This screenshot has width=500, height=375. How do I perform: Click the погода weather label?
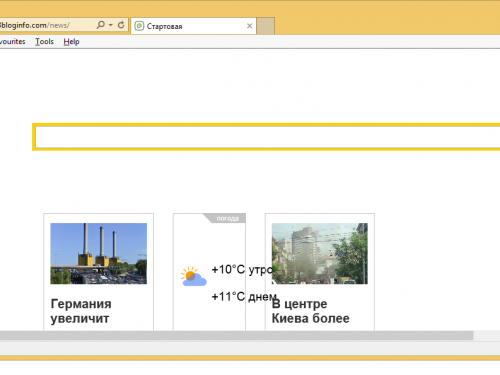228,218
